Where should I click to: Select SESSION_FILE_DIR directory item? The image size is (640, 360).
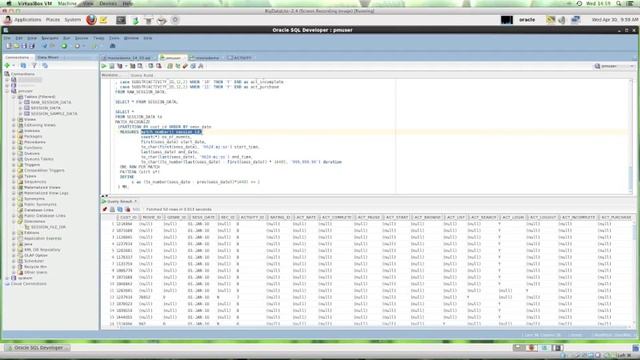click(48, 227)
